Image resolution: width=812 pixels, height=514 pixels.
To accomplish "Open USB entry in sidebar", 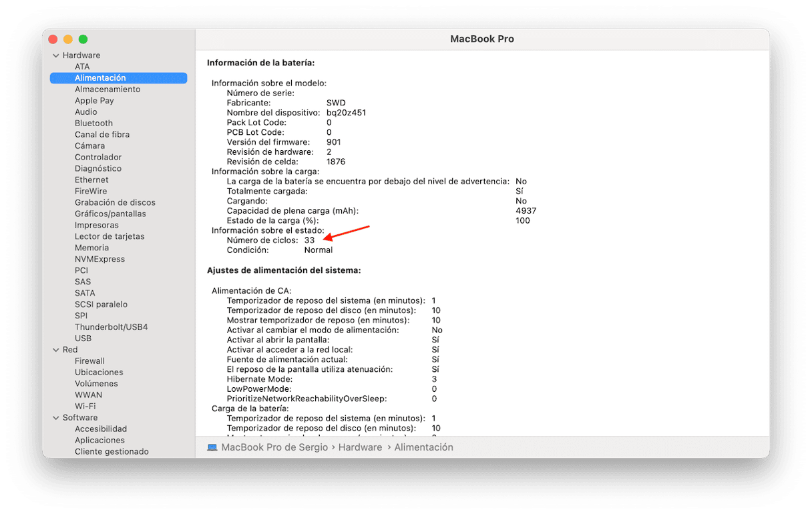I will point(83,339).
